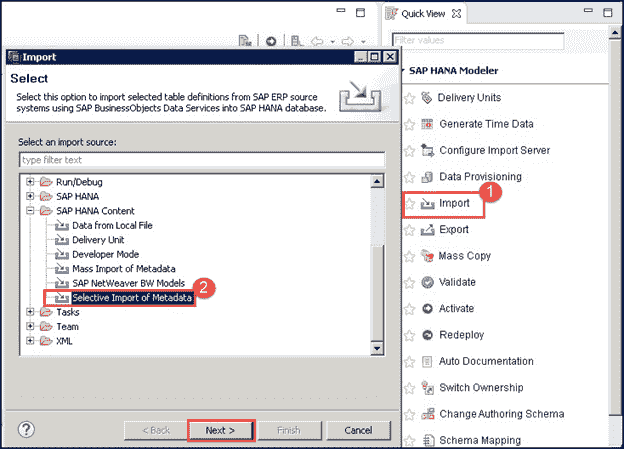
Task: Click the Filter values field
Action: tap(478, 40)
